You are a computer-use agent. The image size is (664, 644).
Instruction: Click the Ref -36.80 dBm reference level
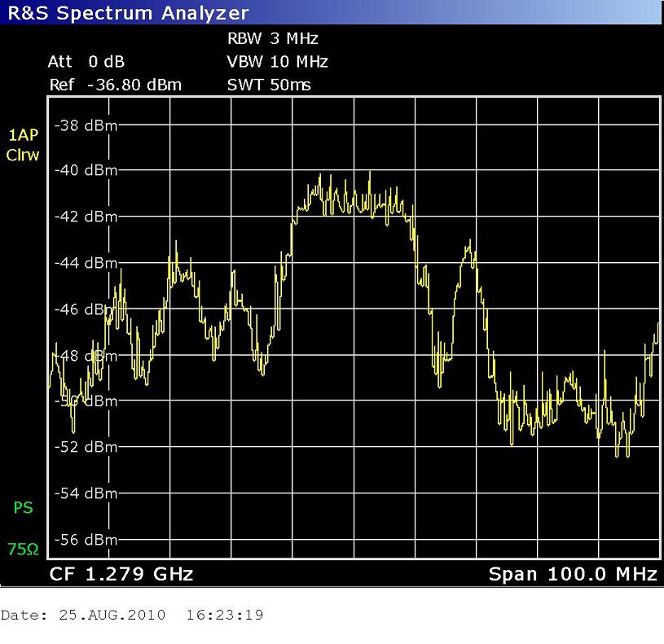[x=115, y=85]
